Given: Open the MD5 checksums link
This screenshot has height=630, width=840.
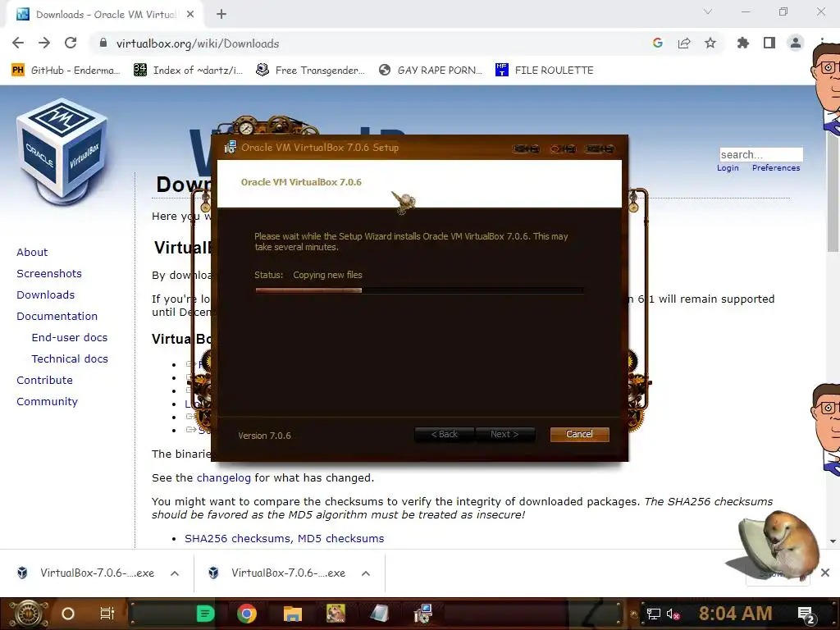Looking at the screenshot, I should tap(340, 538).
